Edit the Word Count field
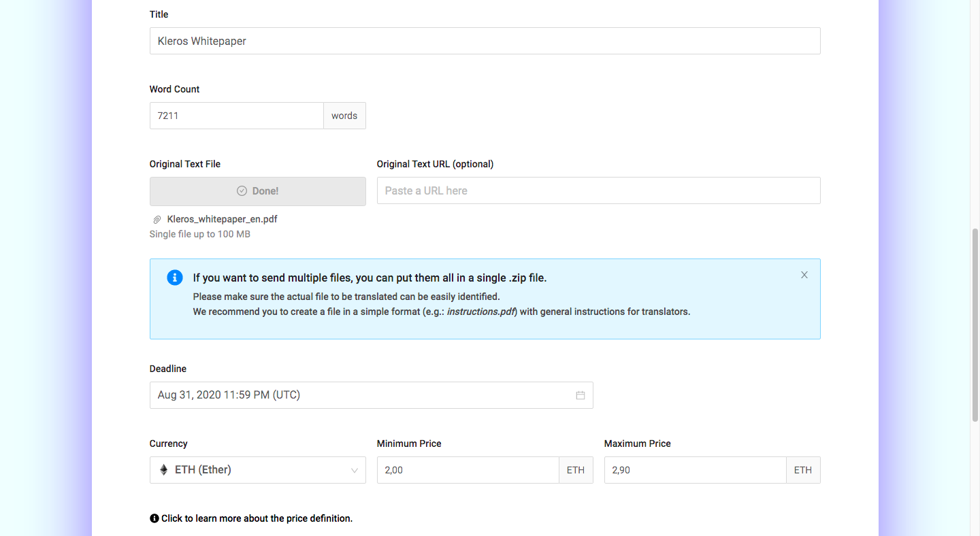This screenshot has width=980, height=536. pyautogui.click(x=236, y=116)
